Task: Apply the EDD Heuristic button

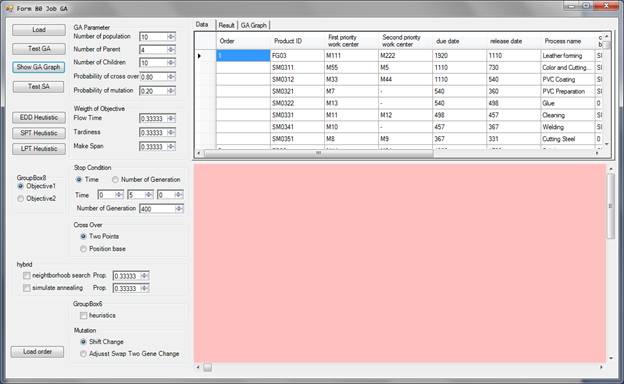Action: tap(39, 117)
